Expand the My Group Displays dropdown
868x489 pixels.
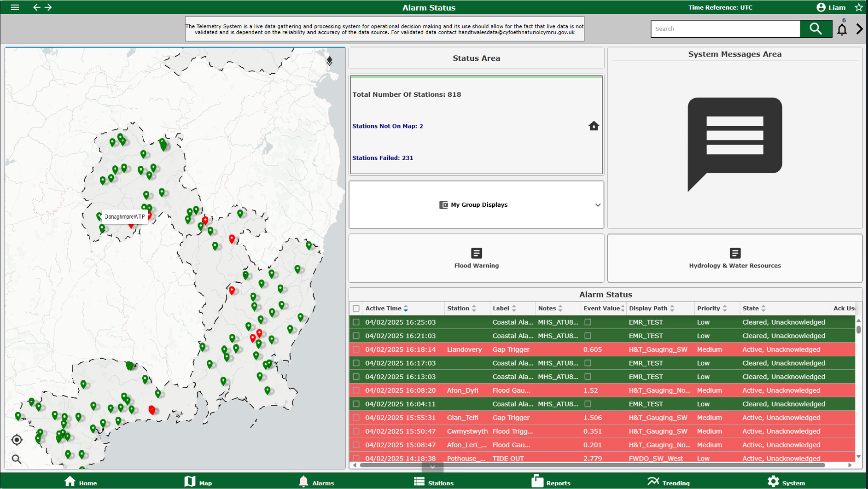click(597, 205)
